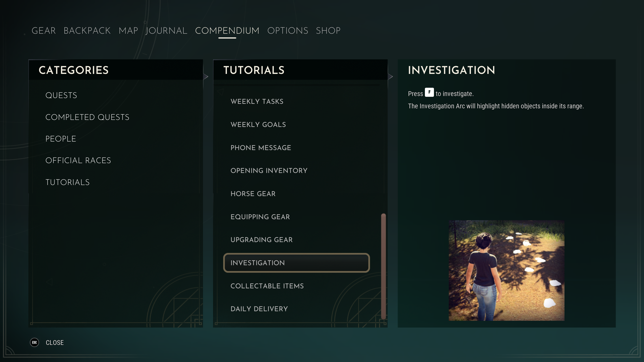Select the Daily Delivery tutorial
The image size is (644, 362).
click(259, 309)
